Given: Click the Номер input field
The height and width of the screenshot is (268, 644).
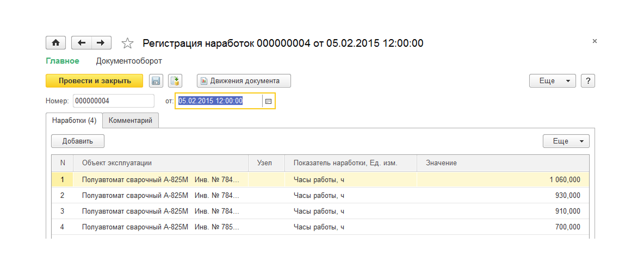Looking at the screenshot, I should [x=113, y=101].
